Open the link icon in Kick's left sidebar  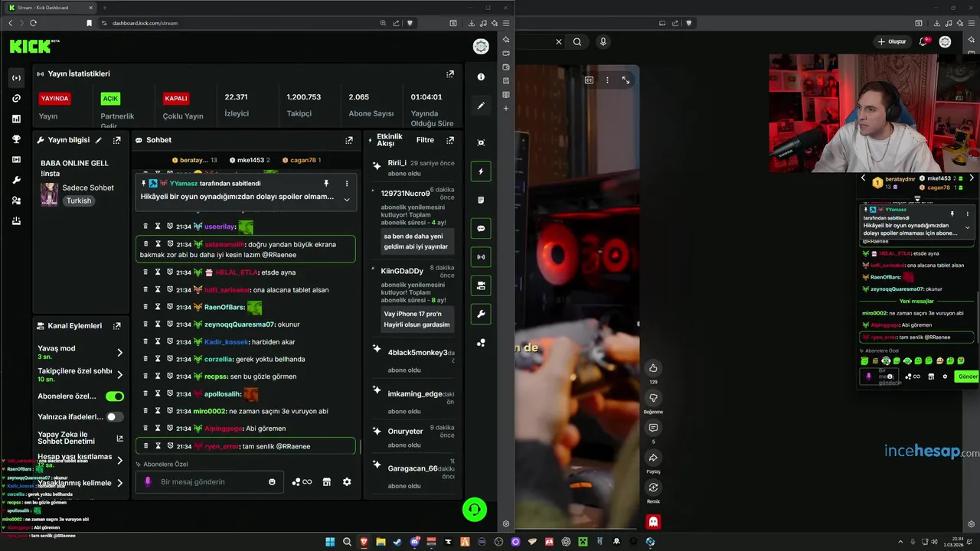click(16, 98)
